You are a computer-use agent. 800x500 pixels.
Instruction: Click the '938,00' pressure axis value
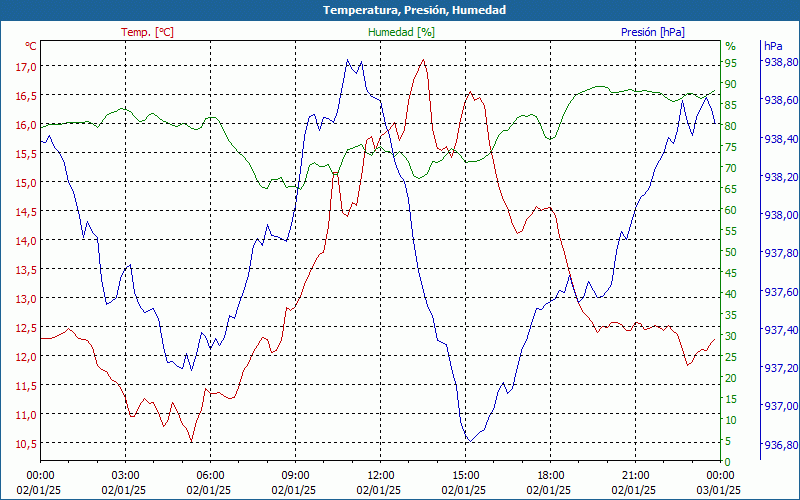tap(780, 215)
